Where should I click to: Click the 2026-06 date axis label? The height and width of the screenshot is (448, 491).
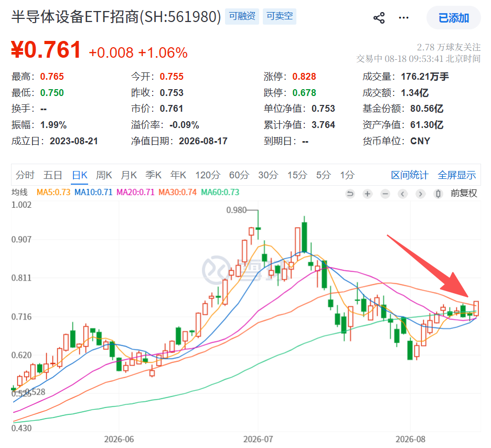[x=119, y=440]
